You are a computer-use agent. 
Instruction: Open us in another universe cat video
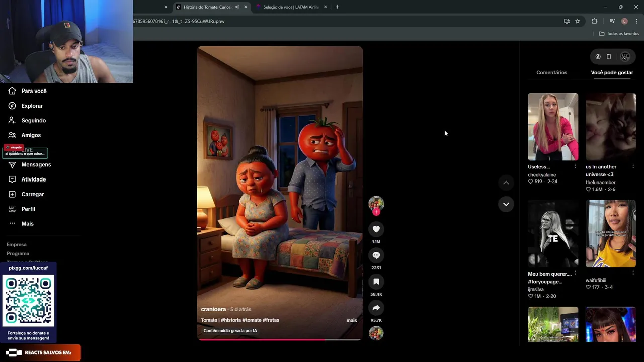point(610,127)
